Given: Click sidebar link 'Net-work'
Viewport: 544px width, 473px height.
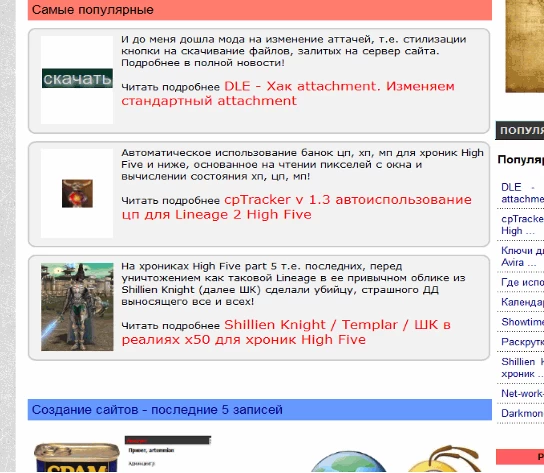Looking at the screenshot, I should click(x=522, y=394).
